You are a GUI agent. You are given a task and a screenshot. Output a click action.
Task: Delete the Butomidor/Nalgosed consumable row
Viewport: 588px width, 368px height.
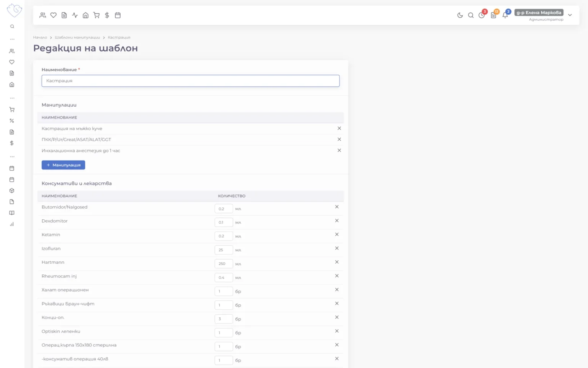337,207
